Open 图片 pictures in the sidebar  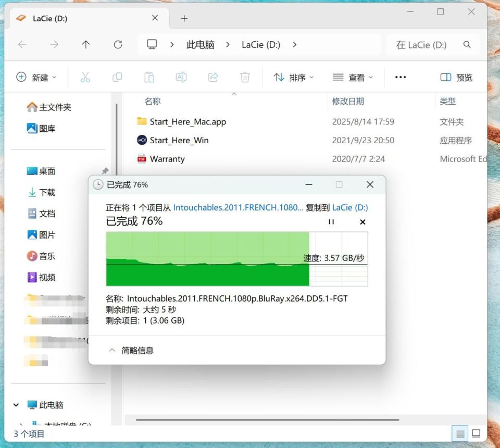pos(41,235)
